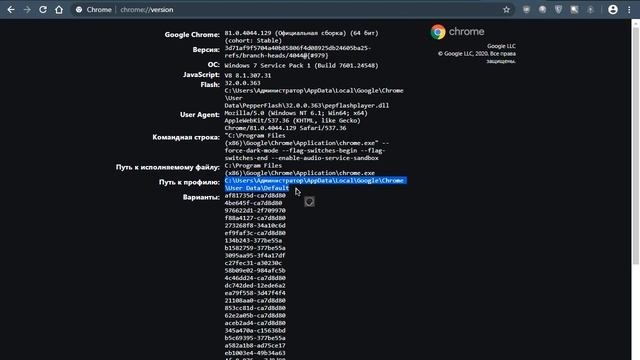The height and width of the screenshot is (360, 640).
Task: Click the 'Версия:' label
Action: [206, 50]
